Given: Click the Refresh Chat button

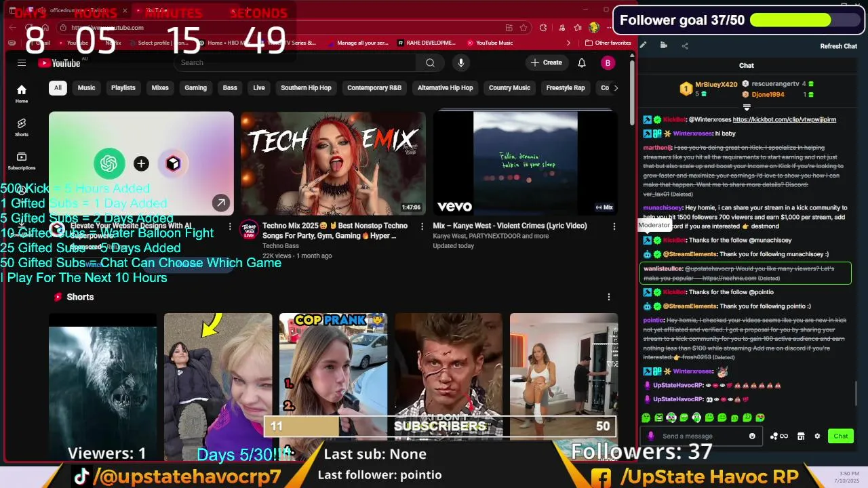Looking at the screenshot, I should coord(839,46).
